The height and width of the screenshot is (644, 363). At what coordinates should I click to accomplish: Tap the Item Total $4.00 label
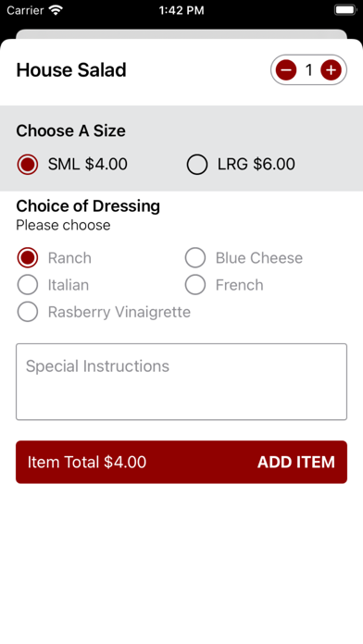87,462
